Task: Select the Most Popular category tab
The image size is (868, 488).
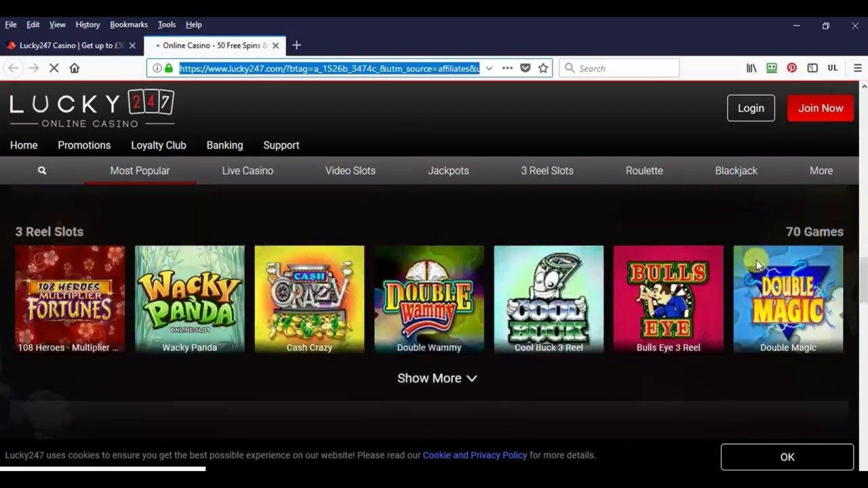Action: pyautogui.click(x=140, y=171)
